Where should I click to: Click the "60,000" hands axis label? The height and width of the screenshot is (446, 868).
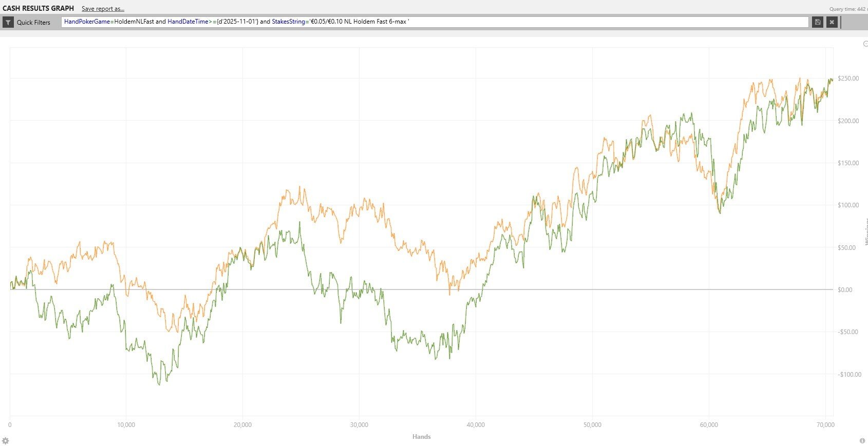click(x=709, y=425)
